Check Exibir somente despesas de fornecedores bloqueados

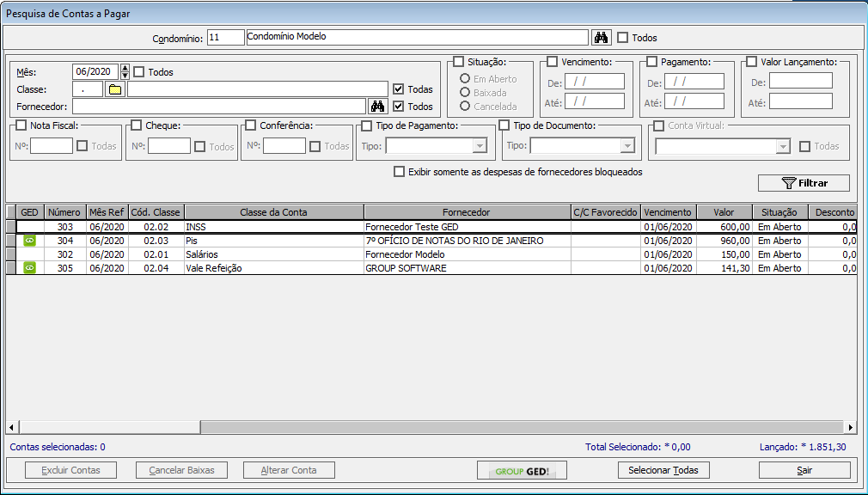tap(399, 172)
